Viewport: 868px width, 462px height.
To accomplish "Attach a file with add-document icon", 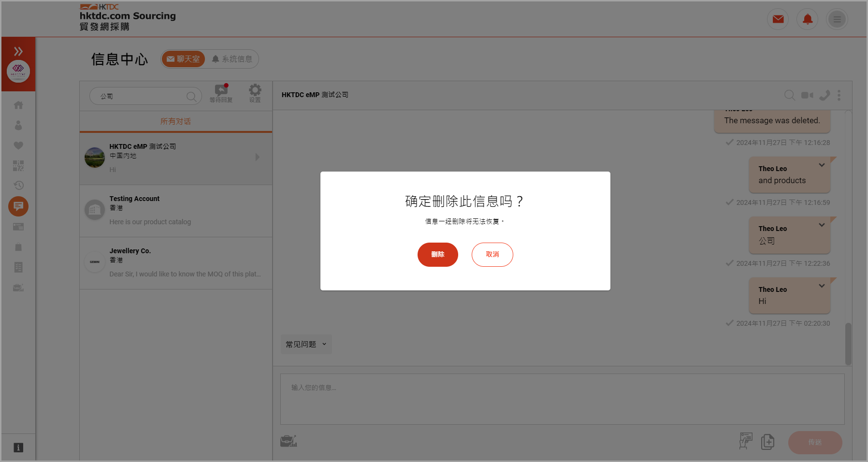I will point(767,442).
